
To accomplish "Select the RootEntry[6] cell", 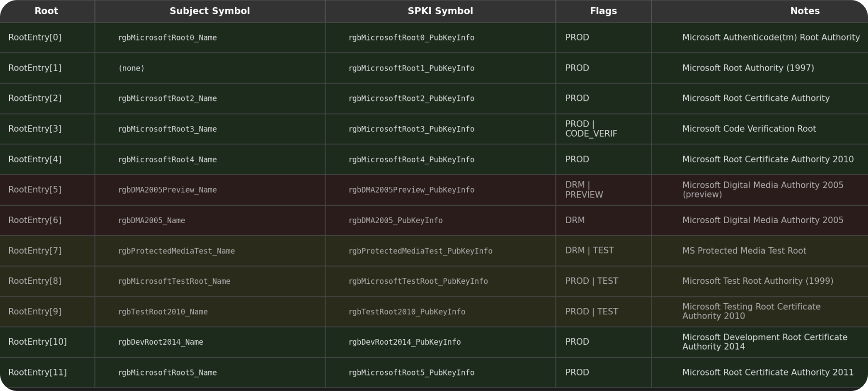I will click(47, 220).
